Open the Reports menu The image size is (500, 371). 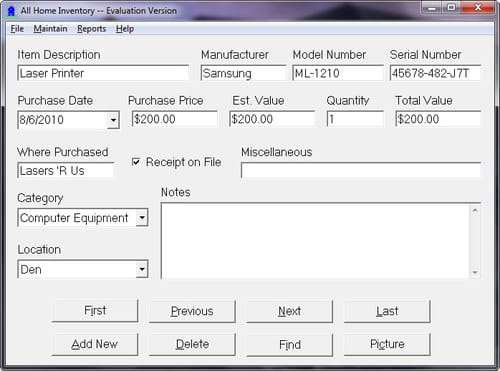click(x=91, y=29)
